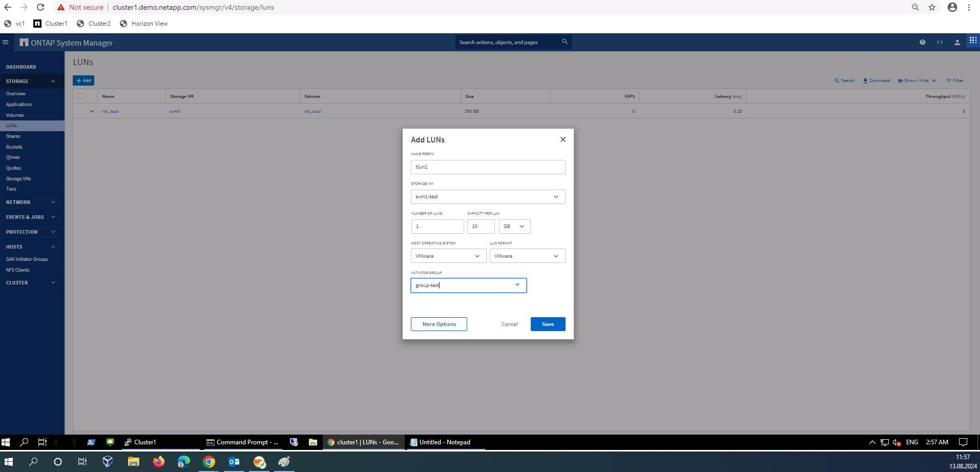Select Volumes in the Storage menu
The image size is (980, 472).
(x=15, y=115)
